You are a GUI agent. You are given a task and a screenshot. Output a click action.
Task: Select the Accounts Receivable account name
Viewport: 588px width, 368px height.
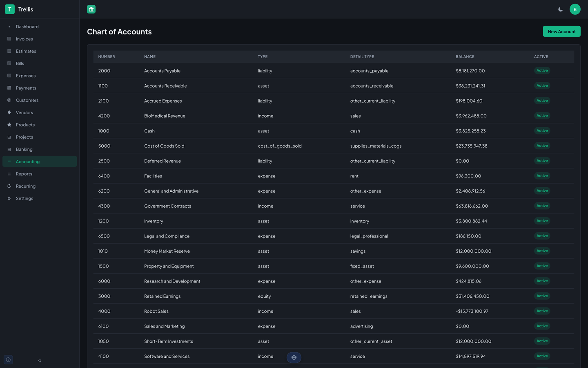165,86
